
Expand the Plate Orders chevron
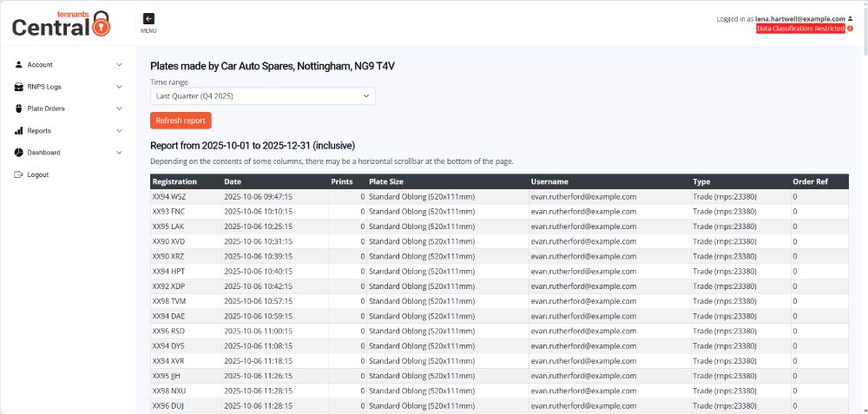pyautogui.click(x=119, y=108)
